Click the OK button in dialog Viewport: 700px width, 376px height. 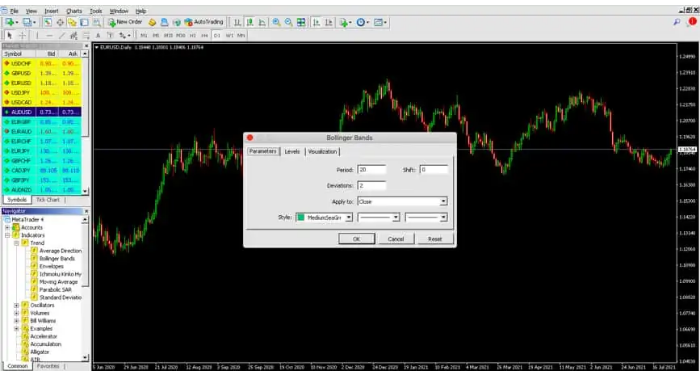356,239
